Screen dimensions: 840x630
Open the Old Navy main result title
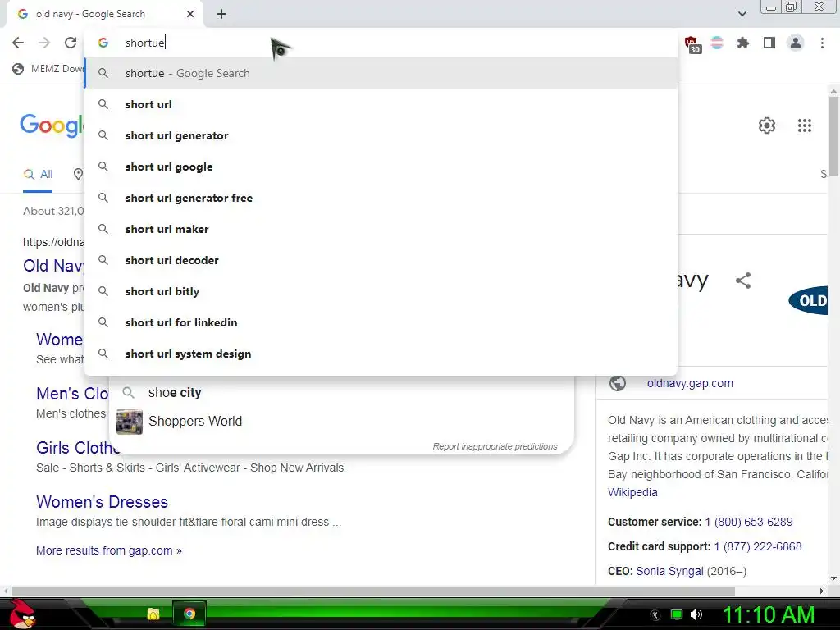(53, 266)
